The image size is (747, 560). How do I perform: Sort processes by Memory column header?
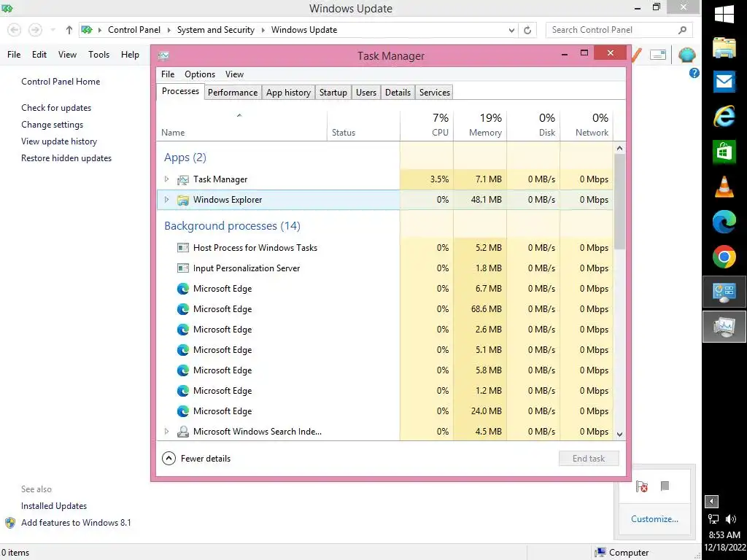point(480,125)
